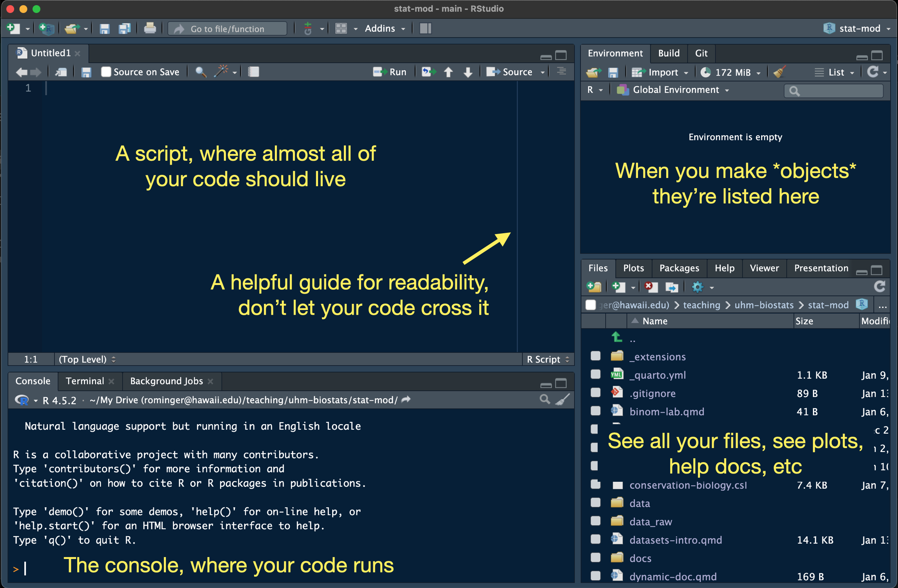Click the compile report notebook icon
This screenshot has width=898, height=588.
pyautogui.click(x=254, y=72)
